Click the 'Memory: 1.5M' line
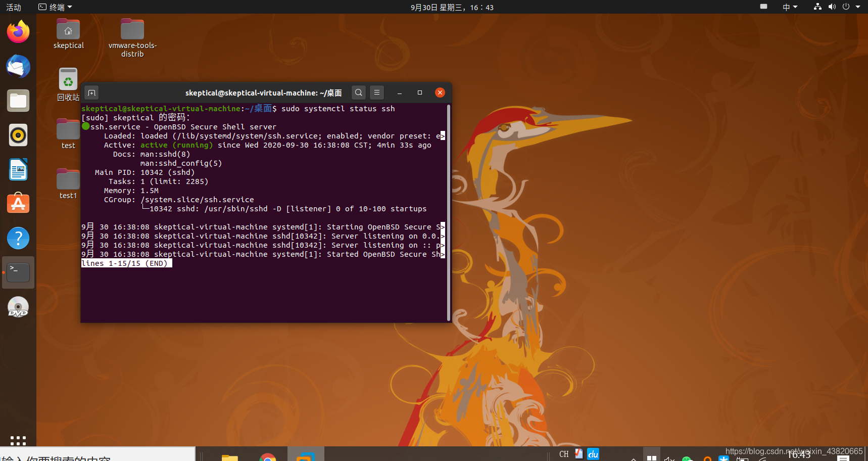The image size is (868, 461). coord(131,191)
